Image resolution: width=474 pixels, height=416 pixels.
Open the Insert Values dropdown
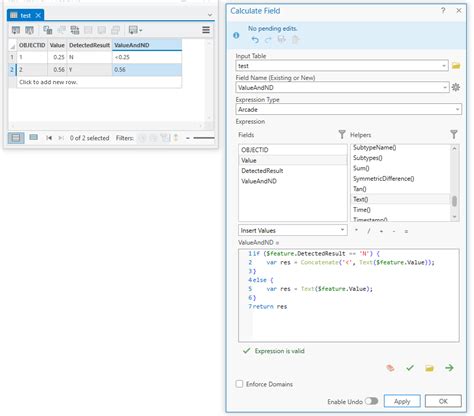point(342,230)
